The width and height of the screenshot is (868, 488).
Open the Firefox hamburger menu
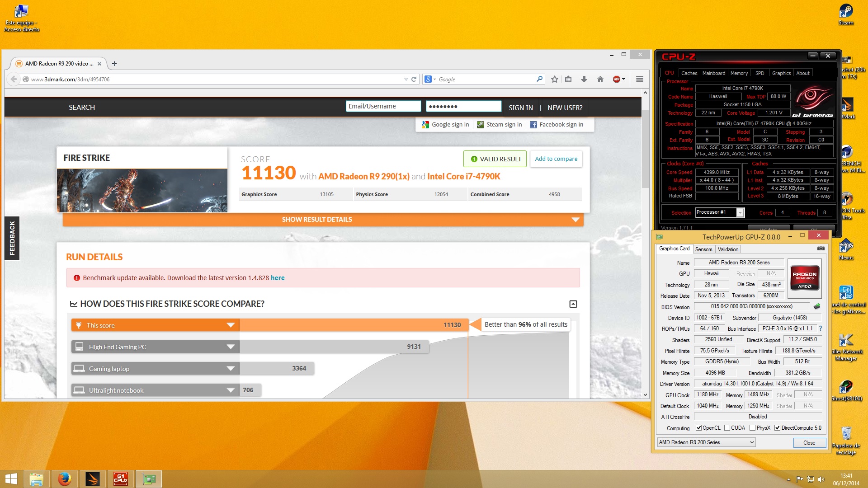pyautogui.click(x=639, y=79)
